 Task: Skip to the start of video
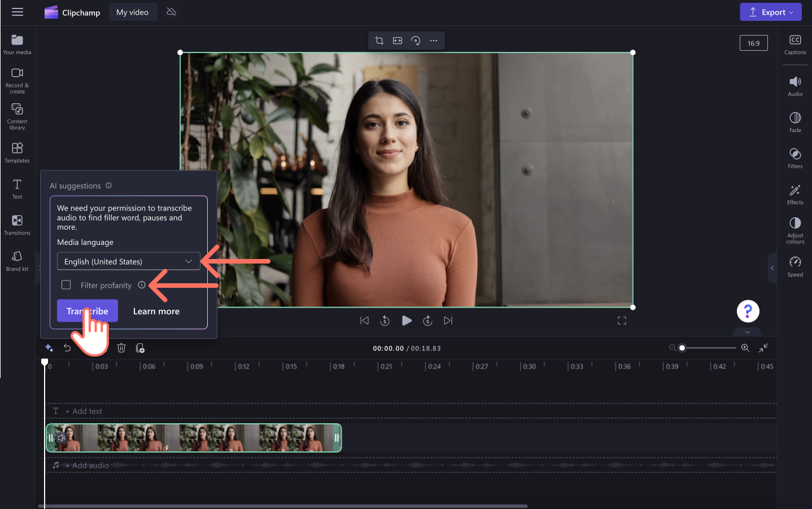365,321
